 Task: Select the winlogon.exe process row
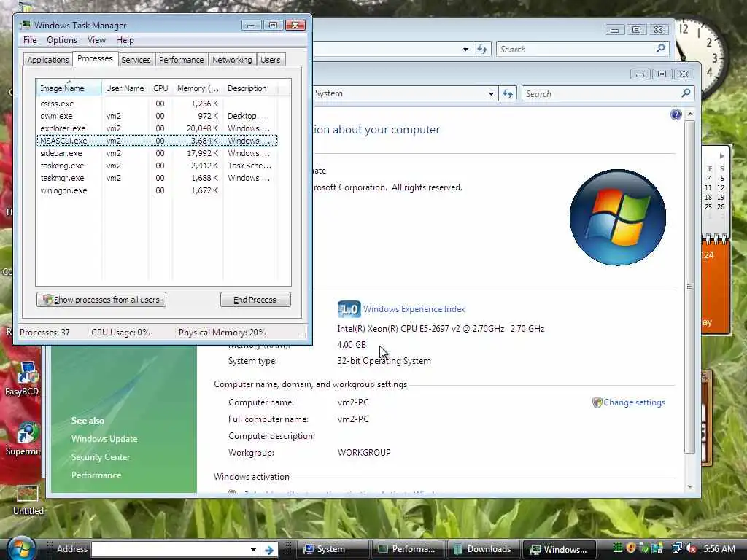(157, 190)
